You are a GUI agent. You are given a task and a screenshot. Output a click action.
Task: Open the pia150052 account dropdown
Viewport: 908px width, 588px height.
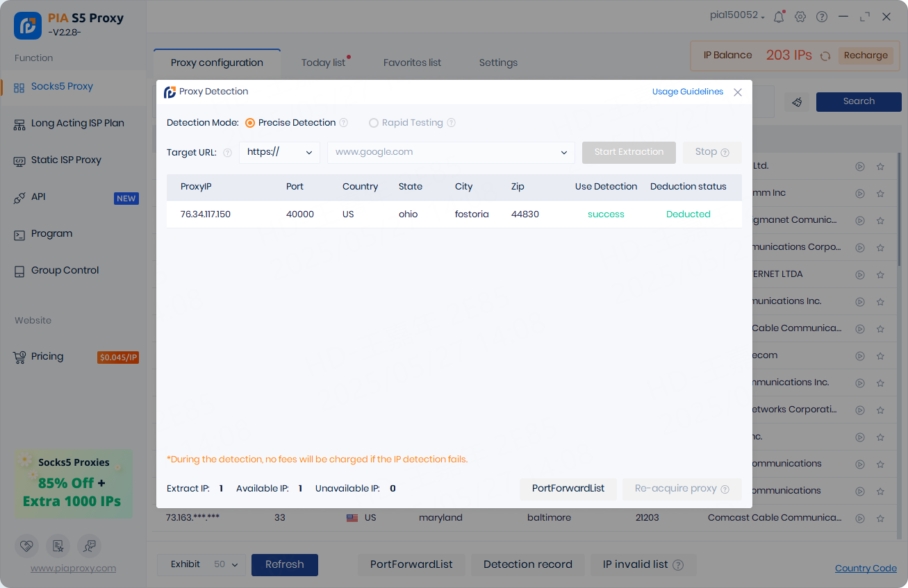pyautogui.click(x=737, y=16)
